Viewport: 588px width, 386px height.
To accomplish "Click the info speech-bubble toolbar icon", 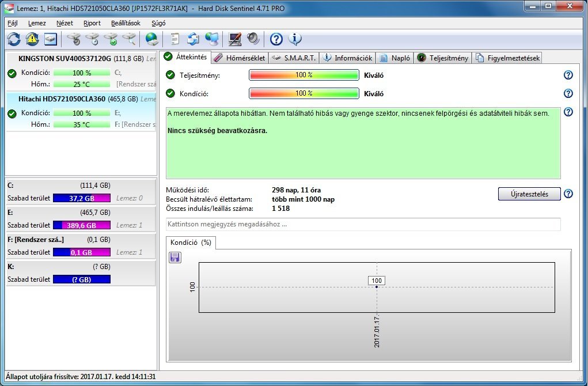I will [295, 39].
